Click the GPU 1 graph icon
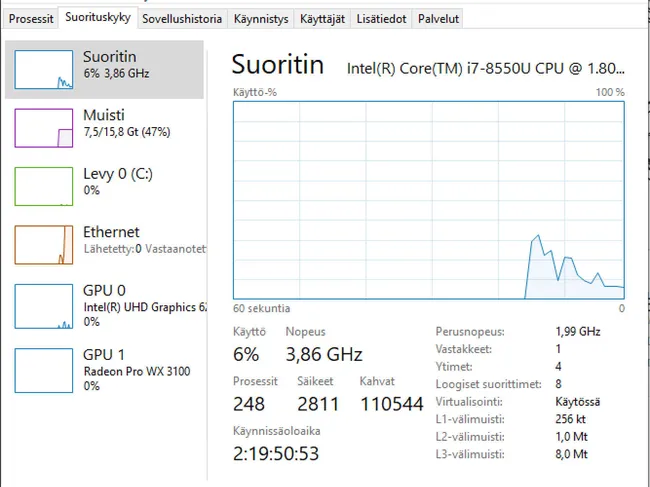The height and width of the screenshot is (487, 650). 43,368
